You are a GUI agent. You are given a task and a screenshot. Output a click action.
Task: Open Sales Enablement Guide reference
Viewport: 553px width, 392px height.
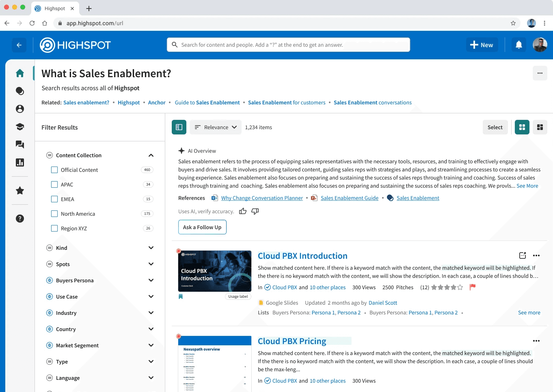point(350,198)
